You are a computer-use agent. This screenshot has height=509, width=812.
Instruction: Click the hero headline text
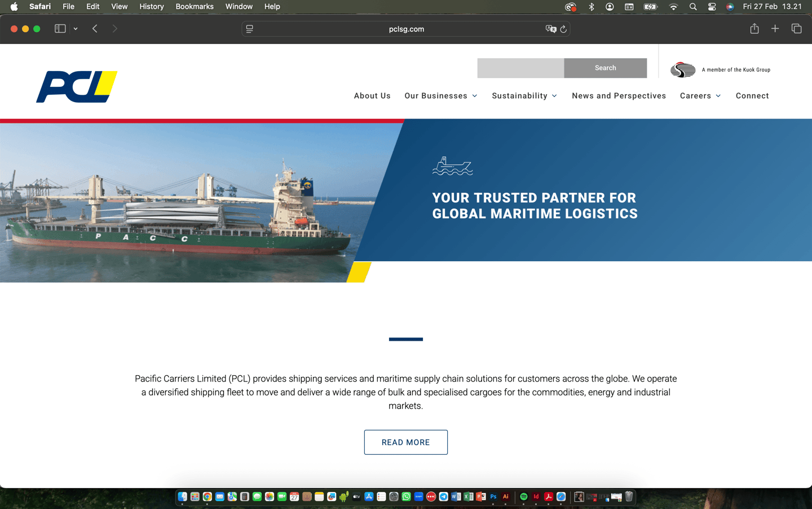(x=535, y=206)
